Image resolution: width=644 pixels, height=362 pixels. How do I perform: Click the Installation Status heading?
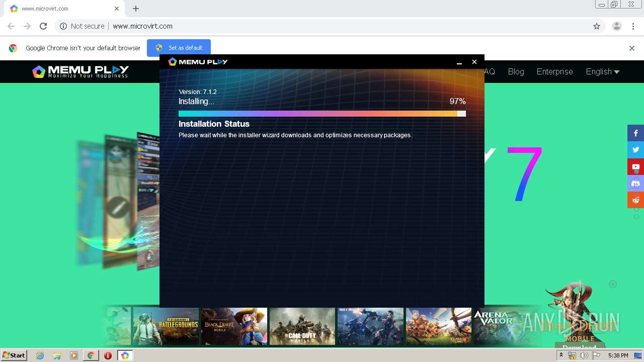(x=214, y=124)
